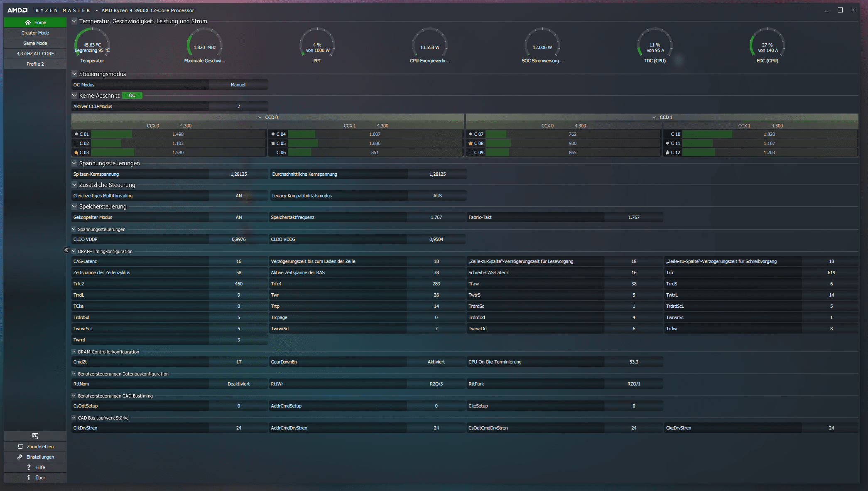Click the star icon on core C 05
The height and width of the screenshot is (491, 868).
click(x=273, y=143)
